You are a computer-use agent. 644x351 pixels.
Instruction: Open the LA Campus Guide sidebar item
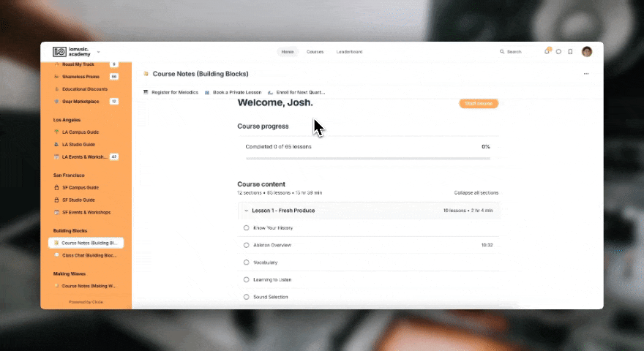click(x=80, y=132)
